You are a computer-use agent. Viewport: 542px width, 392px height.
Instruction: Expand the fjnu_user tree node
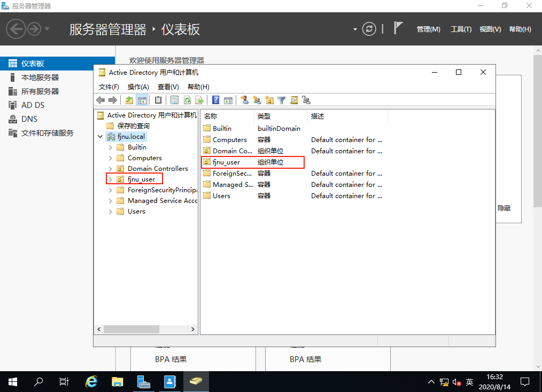[x=110, y=179]
